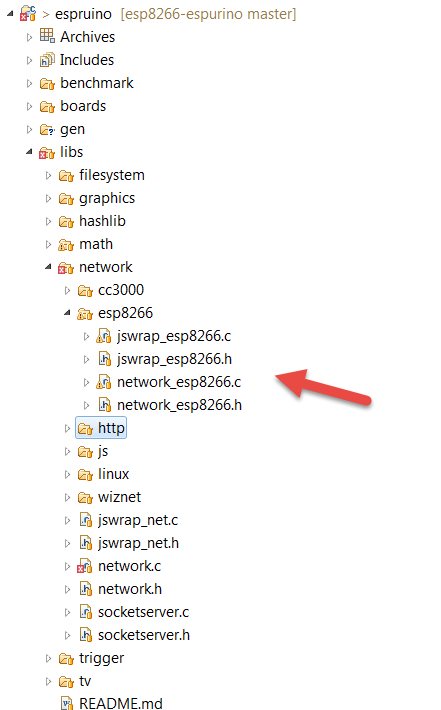Click the network.c error file icon

[85, 566]
